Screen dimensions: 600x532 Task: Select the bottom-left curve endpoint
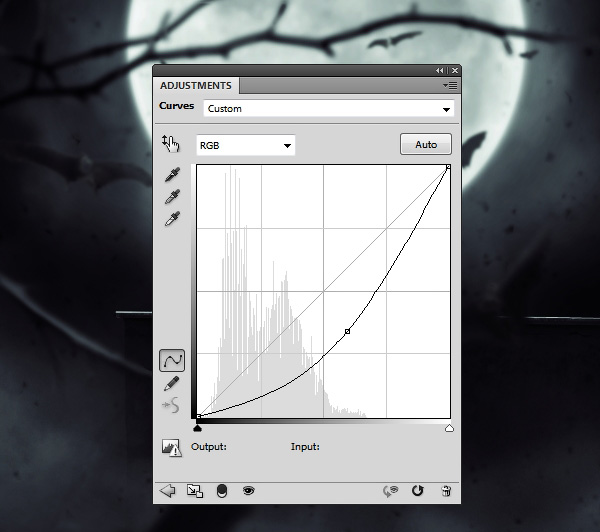[198, 416]
